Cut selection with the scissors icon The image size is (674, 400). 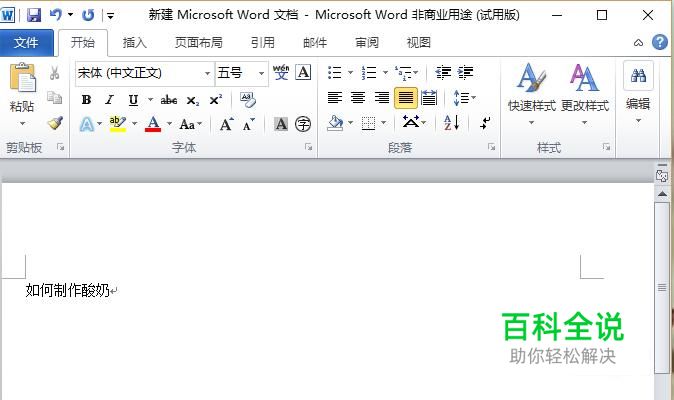[x=55, y=73]
